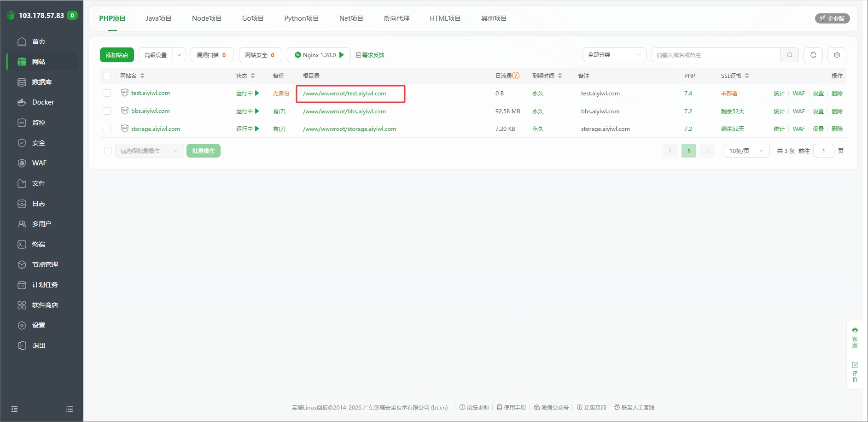Click the green 添加站点 button
Viewport: 868px width, 422px height.
(117, 55)
